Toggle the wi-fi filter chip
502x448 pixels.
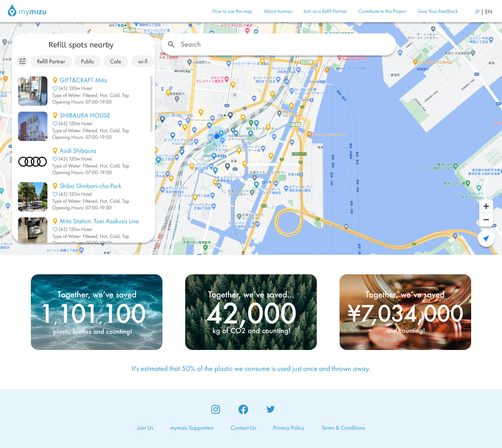coord(143,61)
